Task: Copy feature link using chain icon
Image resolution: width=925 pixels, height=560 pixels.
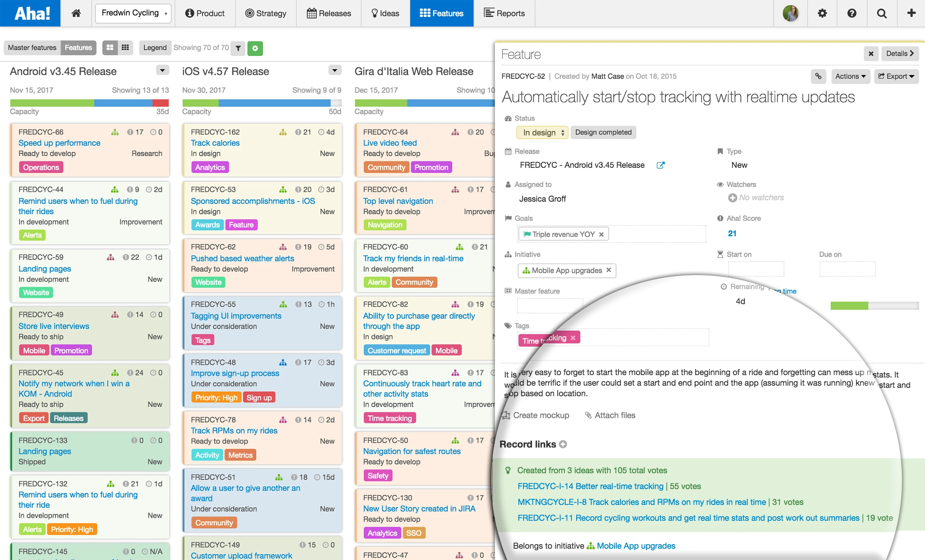Action: coord(818,76)
